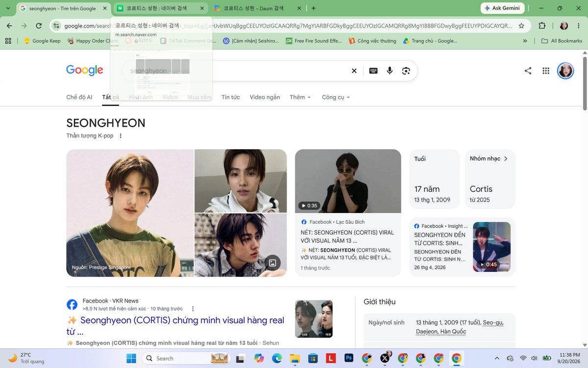This screenshot has width=588, height=368.
Task: Clear the search box with X
Action: pyautogui.click(x=354, y=71)
